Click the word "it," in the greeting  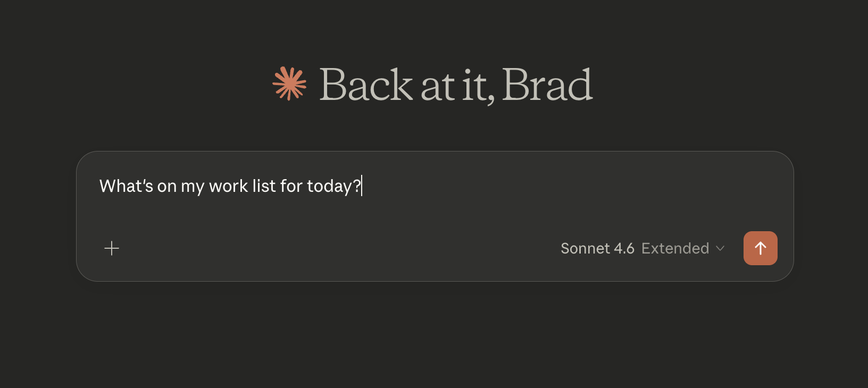pos(478,85)
